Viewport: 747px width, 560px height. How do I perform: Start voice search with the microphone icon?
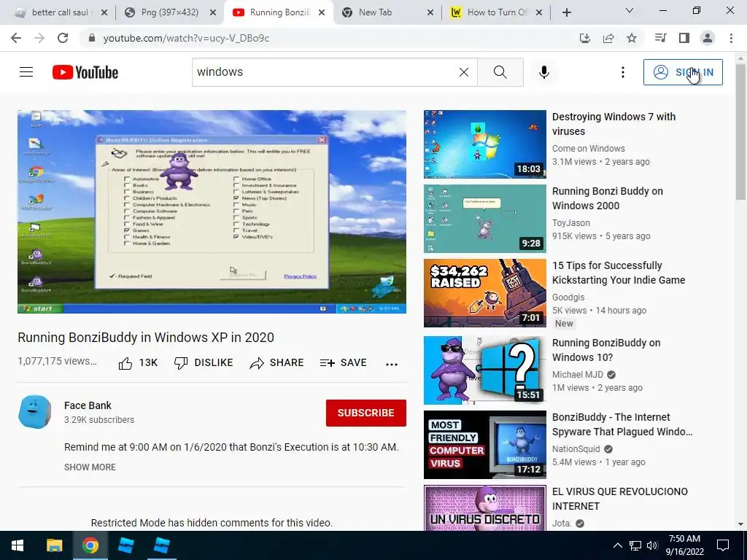pyautogui.click(x=543, y=72)
